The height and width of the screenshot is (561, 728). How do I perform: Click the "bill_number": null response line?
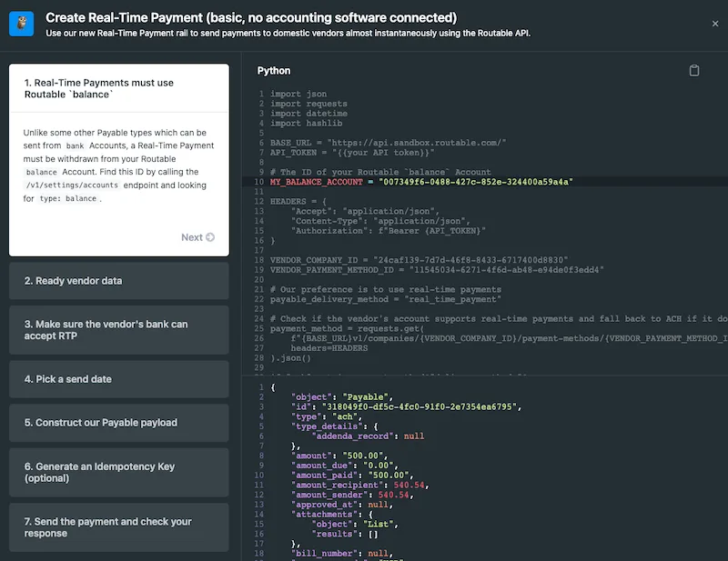click(x=342, y=553)
